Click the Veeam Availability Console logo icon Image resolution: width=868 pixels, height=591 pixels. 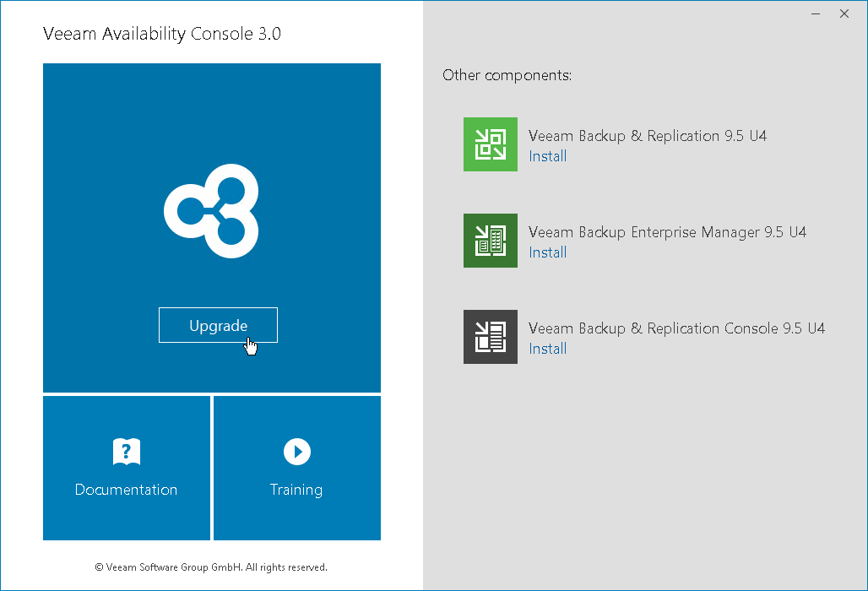point(211,211)
